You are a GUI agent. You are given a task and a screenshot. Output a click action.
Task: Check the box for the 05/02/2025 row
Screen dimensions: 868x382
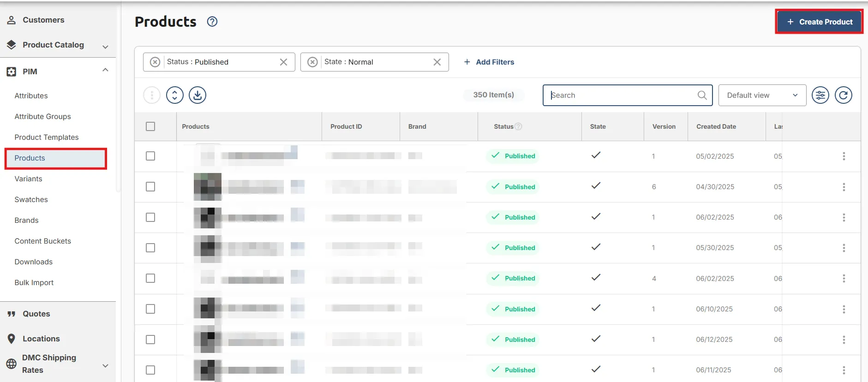pos(150,156)
